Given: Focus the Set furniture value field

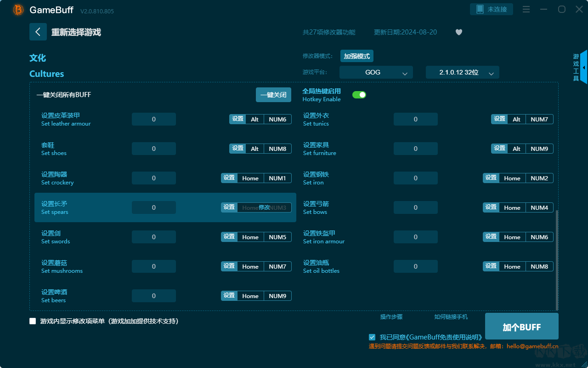Looking at the screenshot, I should (x=416, y=149).
